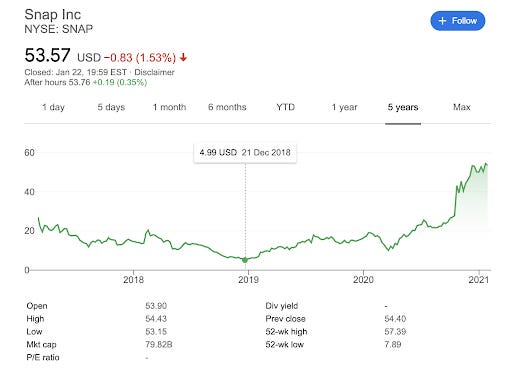Screen dimensions: 512x379
Task: Click the 4.99 USD 21 Dec 2018 tooltip
Action: (x=245, y=153)
